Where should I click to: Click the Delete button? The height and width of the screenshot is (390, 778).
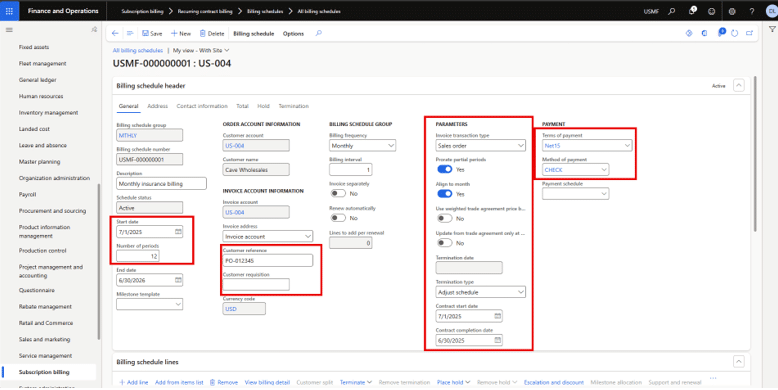point(212,34)
